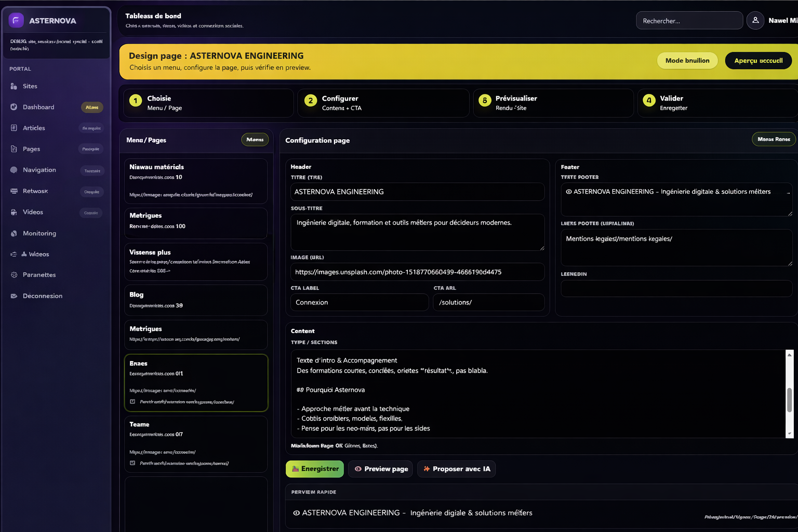Open the Menus Ranes dropdown

tap(774, 139)
